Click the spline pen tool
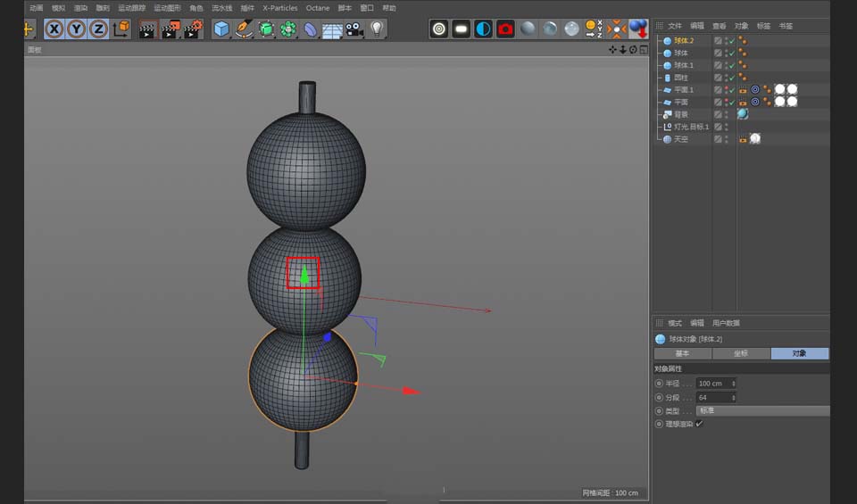Image resolution: width=857 pixels, height=504 pixels. click(x=245, y=29)
